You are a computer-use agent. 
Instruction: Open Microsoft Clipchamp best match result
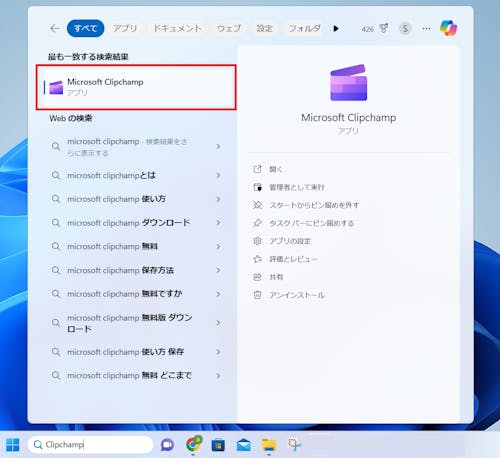pos(136,87)
